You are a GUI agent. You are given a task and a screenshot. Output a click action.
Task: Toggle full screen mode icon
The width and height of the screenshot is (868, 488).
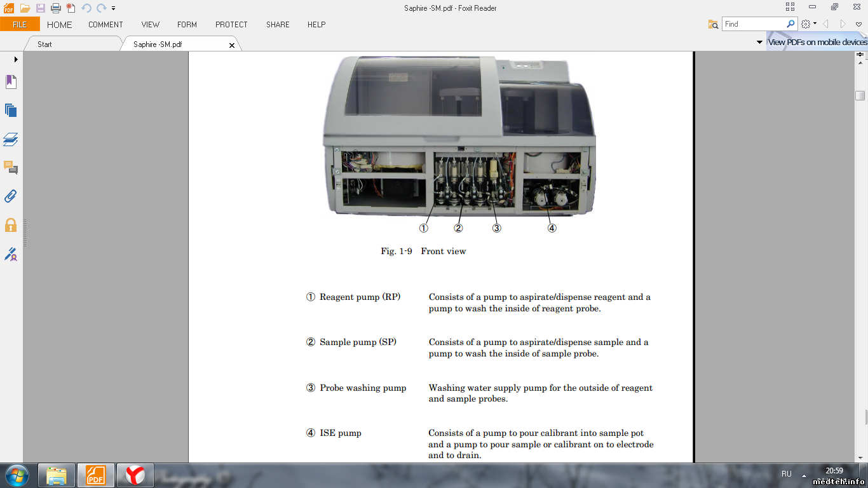click(790, 7)
